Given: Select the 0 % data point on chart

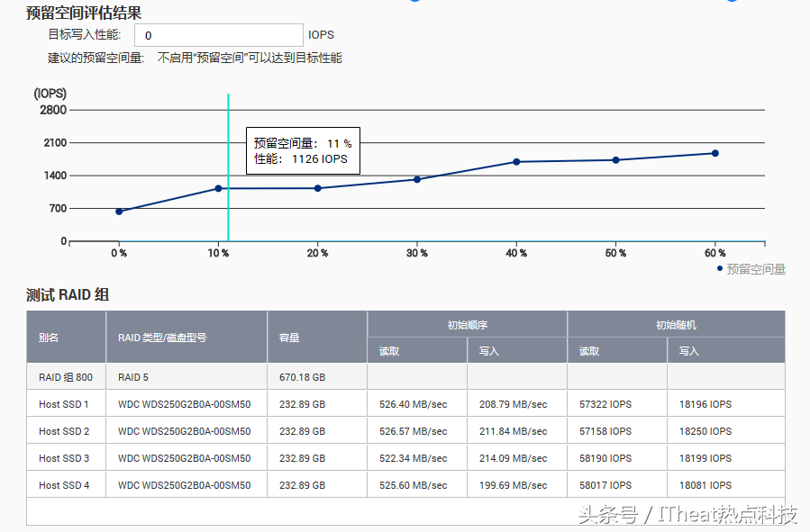Looking at the screenshot, I should click(119, 212).
